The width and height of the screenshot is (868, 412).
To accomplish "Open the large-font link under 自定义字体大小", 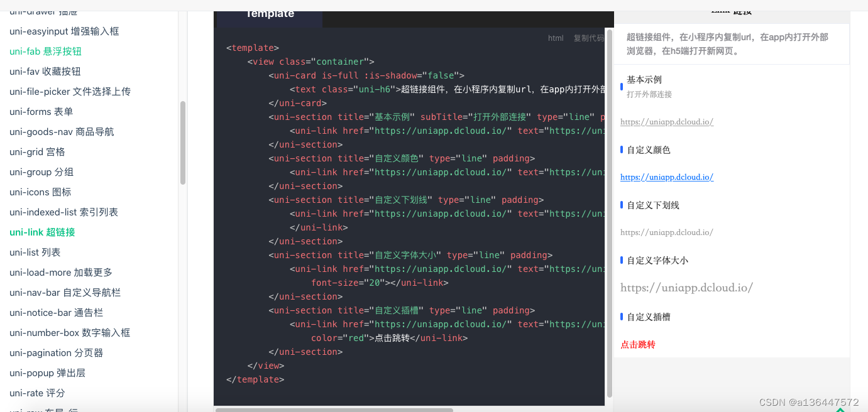I will tap(686, 288).
